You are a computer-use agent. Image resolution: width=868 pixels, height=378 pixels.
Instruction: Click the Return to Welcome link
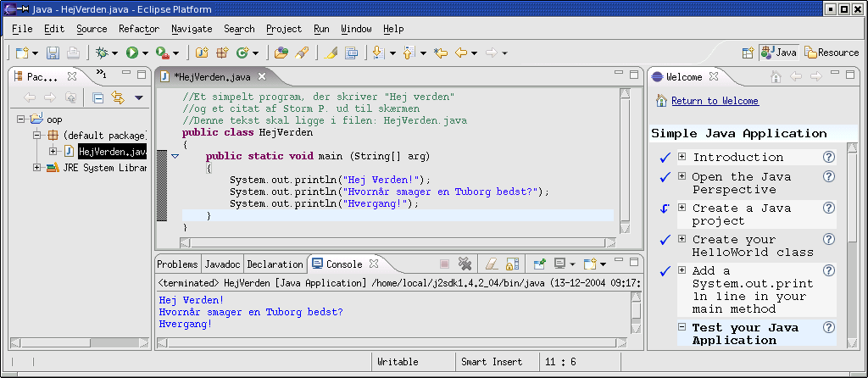point(715,101)
